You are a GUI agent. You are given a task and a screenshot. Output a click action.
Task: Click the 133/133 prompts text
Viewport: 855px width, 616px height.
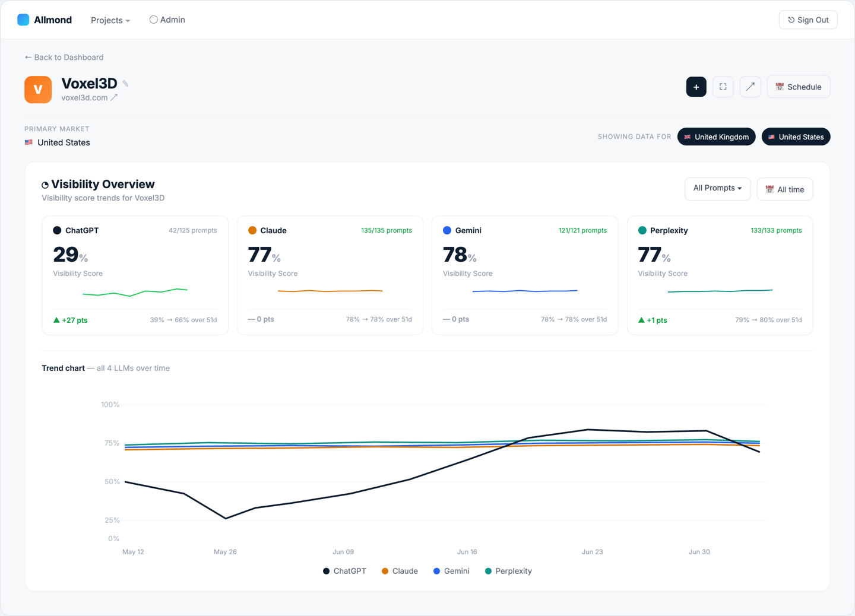coord(776,230)
